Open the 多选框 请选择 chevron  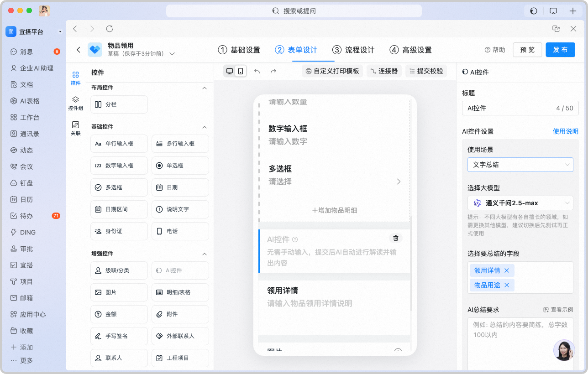(399, 182)
